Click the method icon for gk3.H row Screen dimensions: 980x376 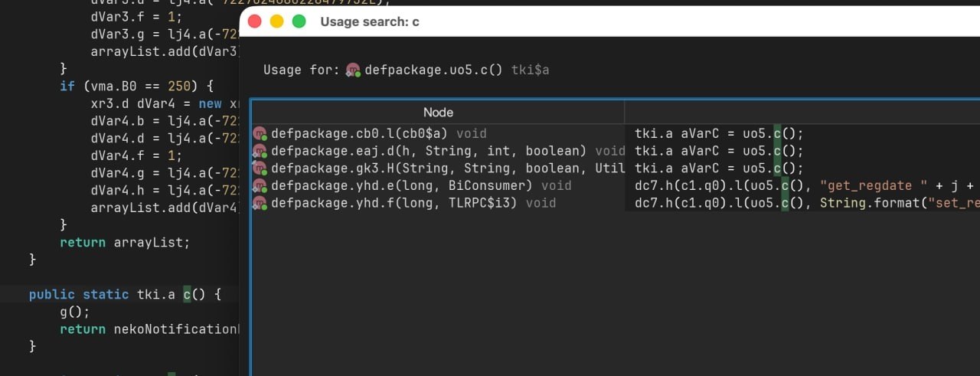coord(260,168)
